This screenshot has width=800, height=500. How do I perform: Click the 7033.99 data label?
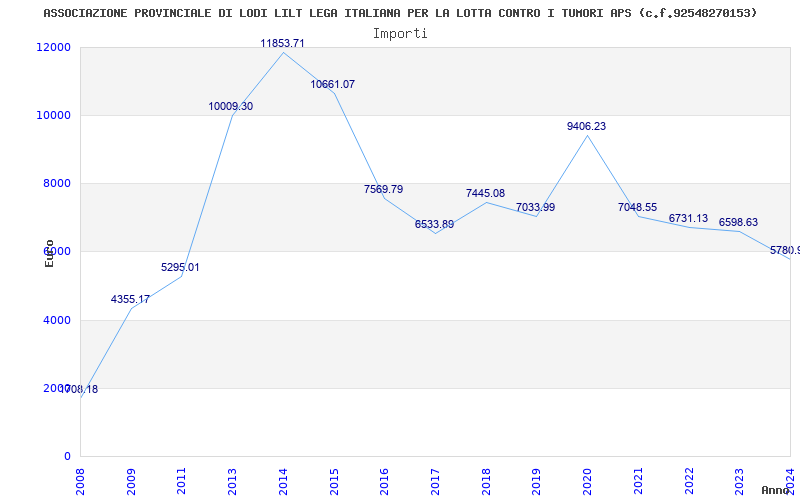click(535, 208)
